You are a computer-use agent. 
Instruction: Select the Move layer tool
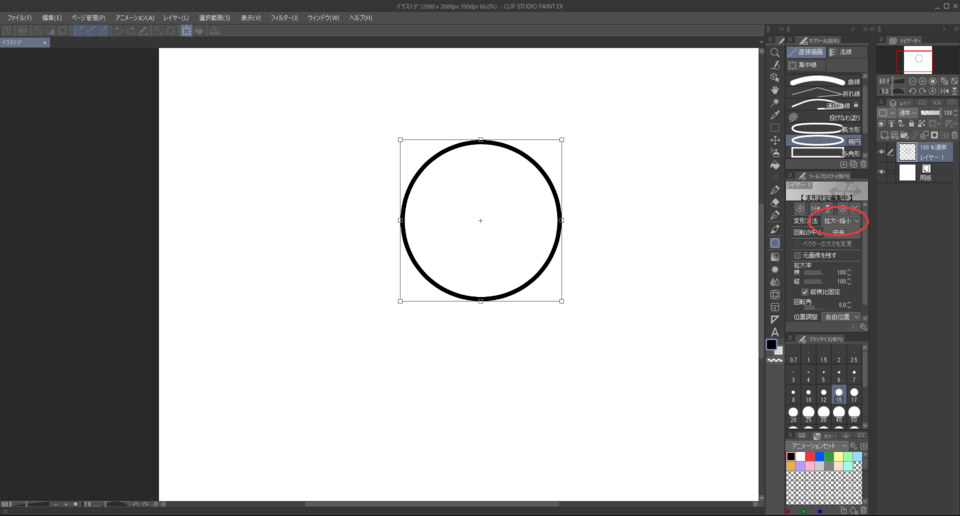774,140
